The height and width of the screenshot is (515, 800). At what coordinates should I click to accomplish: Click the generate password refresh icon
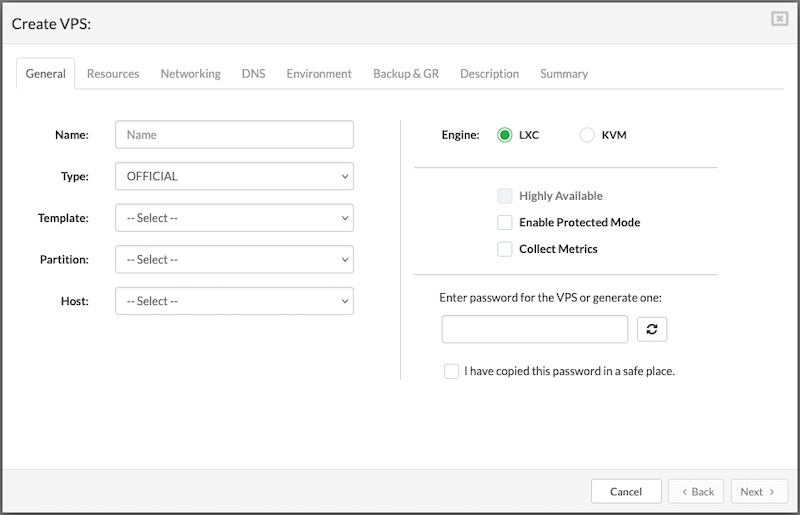click(x=652, y=329)
